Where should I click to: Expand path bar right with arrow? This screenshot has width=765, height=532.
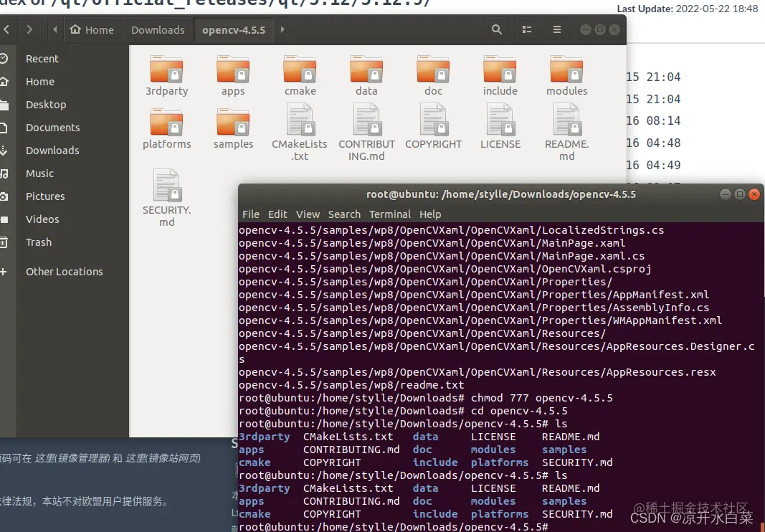click(282, 30)
